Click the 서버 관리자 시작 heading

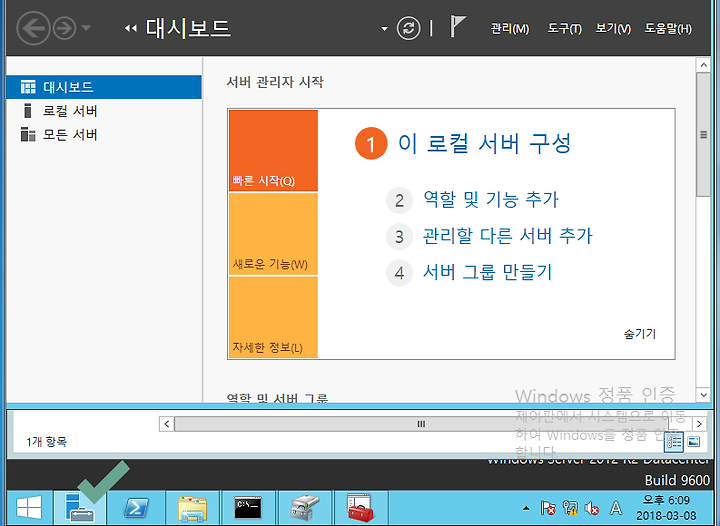[275, 82]
